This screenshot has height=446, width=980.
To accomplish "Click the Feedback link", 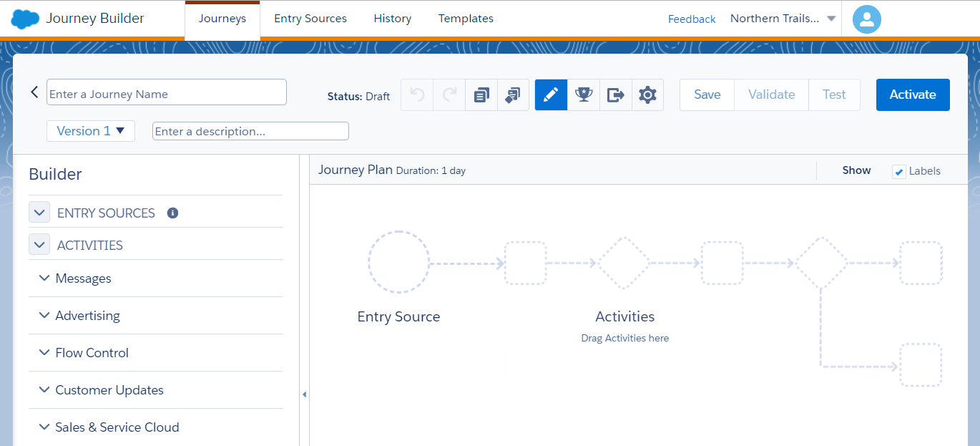I will tap(692, 19).
